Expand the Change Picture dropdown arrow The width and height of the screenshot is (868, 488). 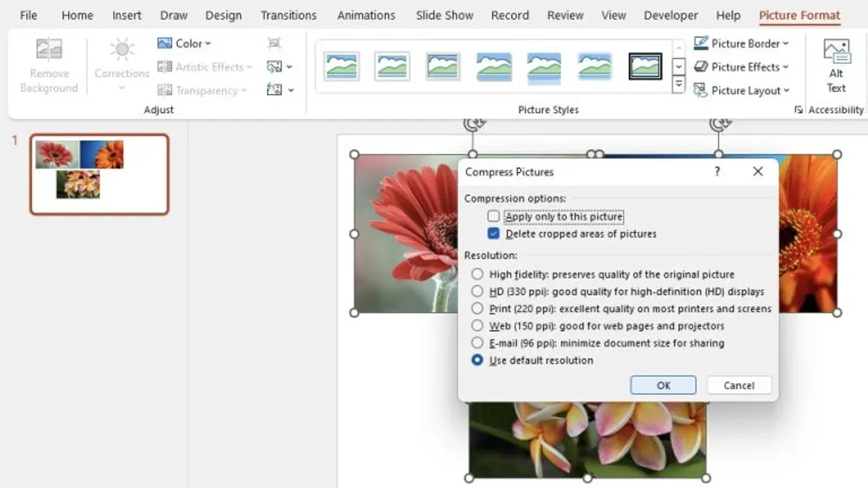coord(289,67)
